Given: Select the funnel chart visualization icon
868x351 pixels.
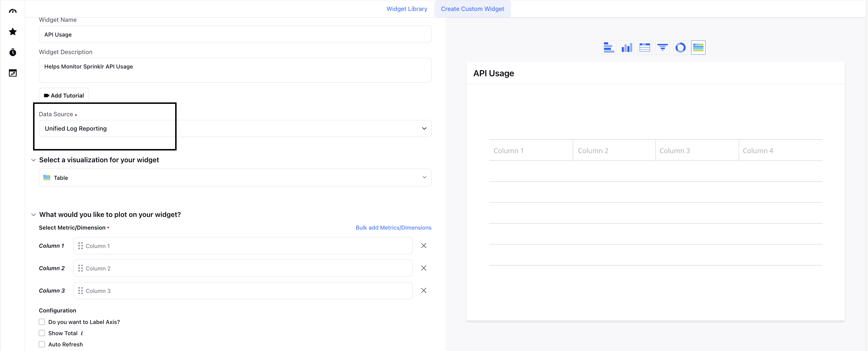Looking at the screenshot, I should [x=662, y=47].
